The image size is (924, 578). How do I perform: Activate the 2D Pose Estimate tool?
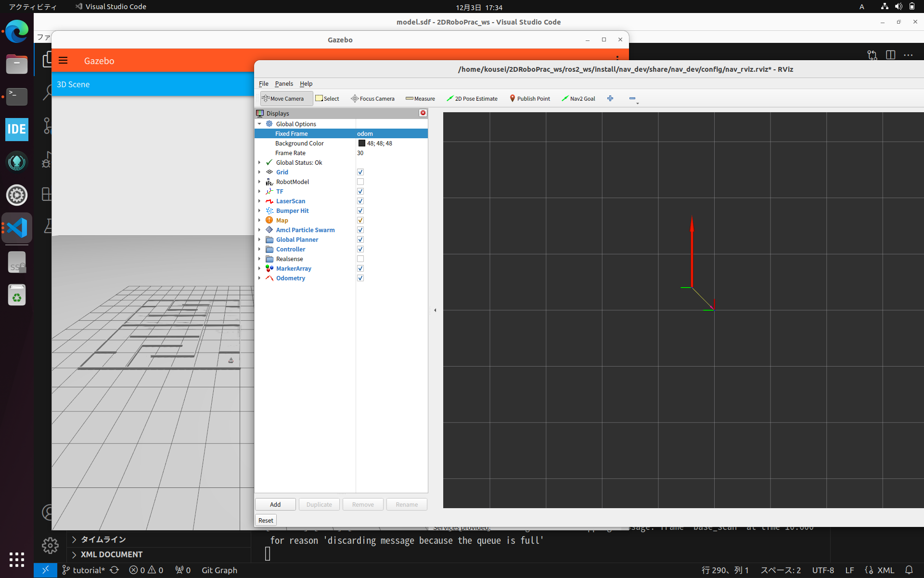pyautogui.click(x=472, y=98)
